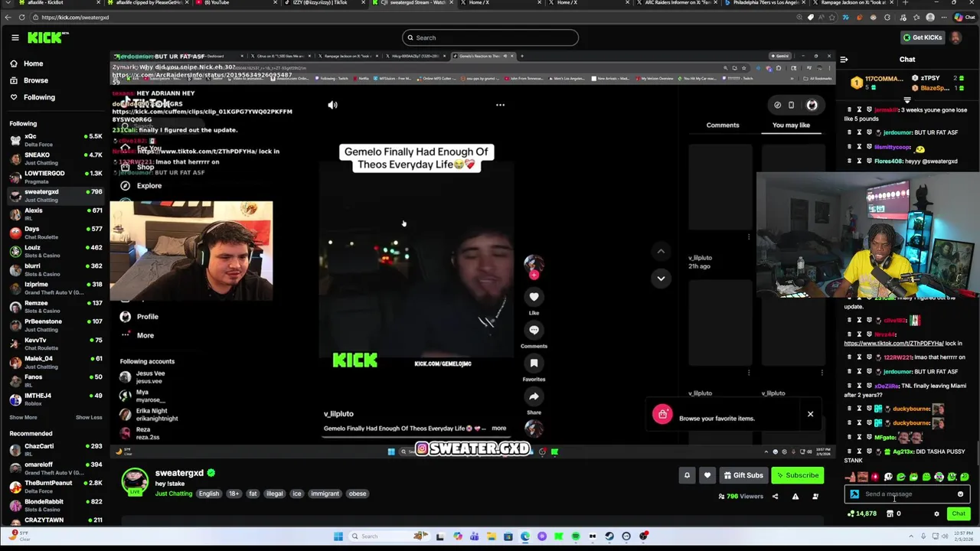
Task: Open the TikTok video three-dot menu
Action: point(500,105)
